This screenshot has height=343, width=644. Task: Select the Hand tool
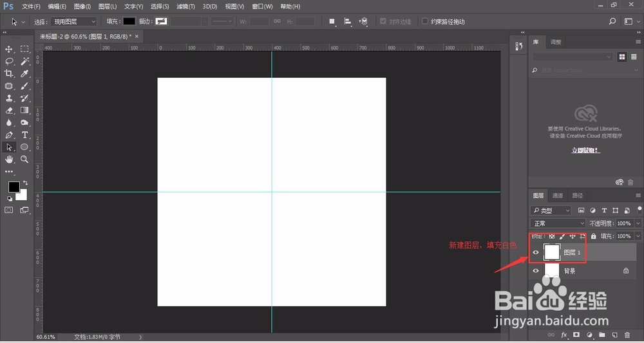8,159
